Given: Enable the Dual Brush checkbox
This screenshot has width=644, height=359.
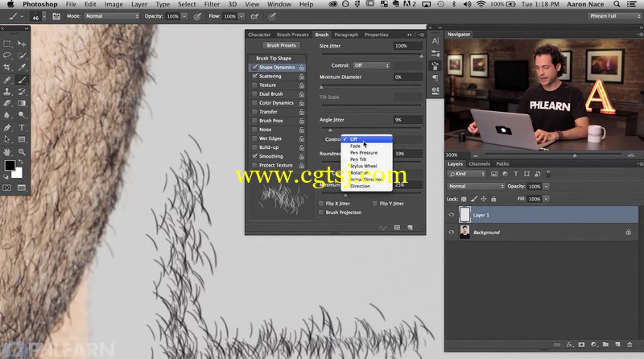Looking at the screenshot, I should (x=254, y=94).
